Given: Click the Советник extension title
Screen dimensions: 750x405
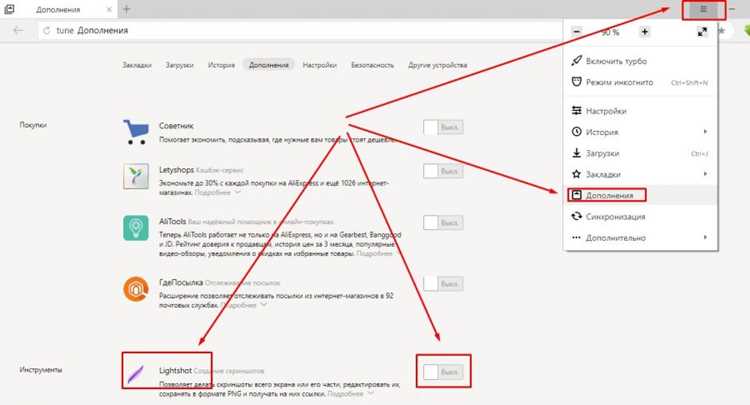Looking at the screenshot, I should (176, 126).
